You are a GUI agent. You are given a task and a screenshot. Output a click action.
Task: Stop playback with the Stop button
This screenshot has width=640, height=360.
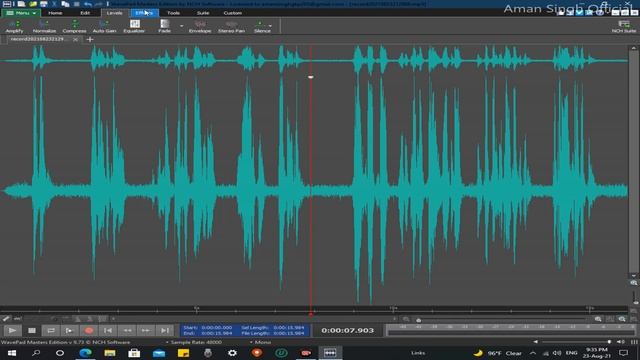[x=32, y=330]
